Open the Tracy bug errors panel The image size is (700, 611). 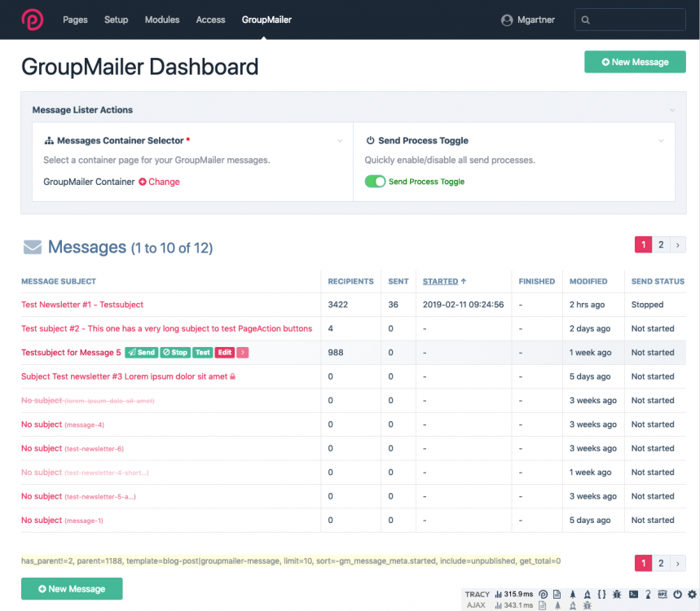coord(617,595)
